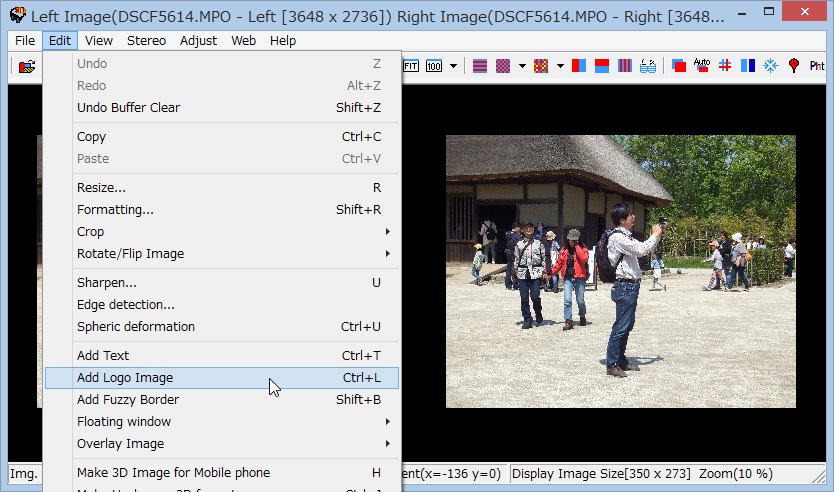
Task: Click the open stereo image toolbar icon
Action: click(27, 66)
